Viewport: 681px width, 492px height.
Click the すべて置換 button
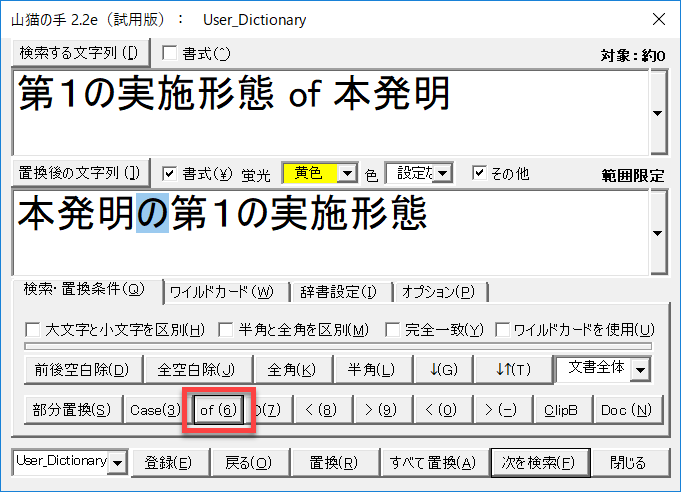click(431, 462)
